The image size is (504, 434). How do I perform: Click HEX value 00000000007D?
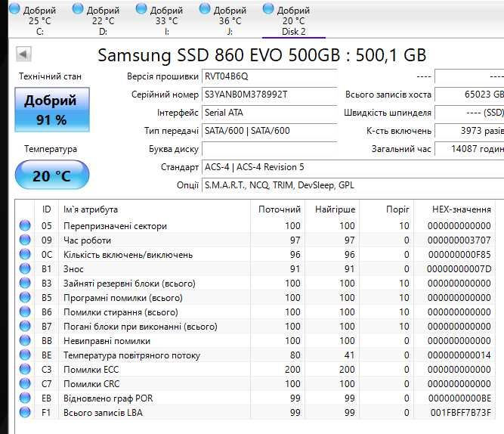(459, 269)
